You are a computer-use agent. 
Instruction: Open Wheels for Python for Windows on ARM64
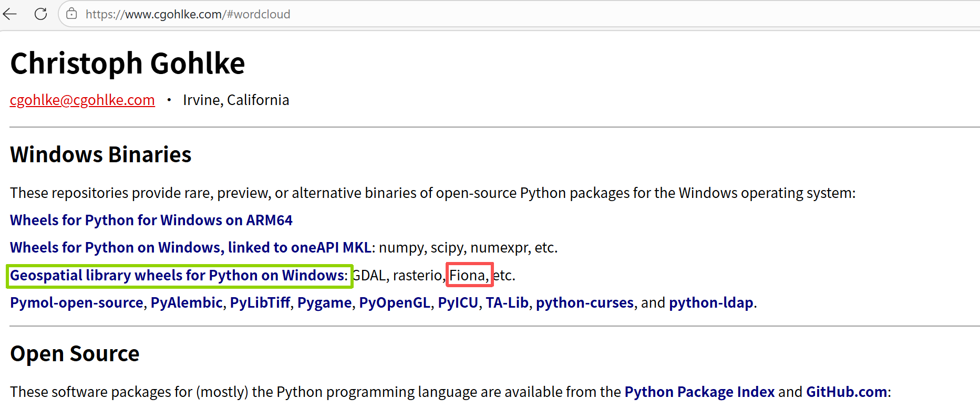coord(151,220)
